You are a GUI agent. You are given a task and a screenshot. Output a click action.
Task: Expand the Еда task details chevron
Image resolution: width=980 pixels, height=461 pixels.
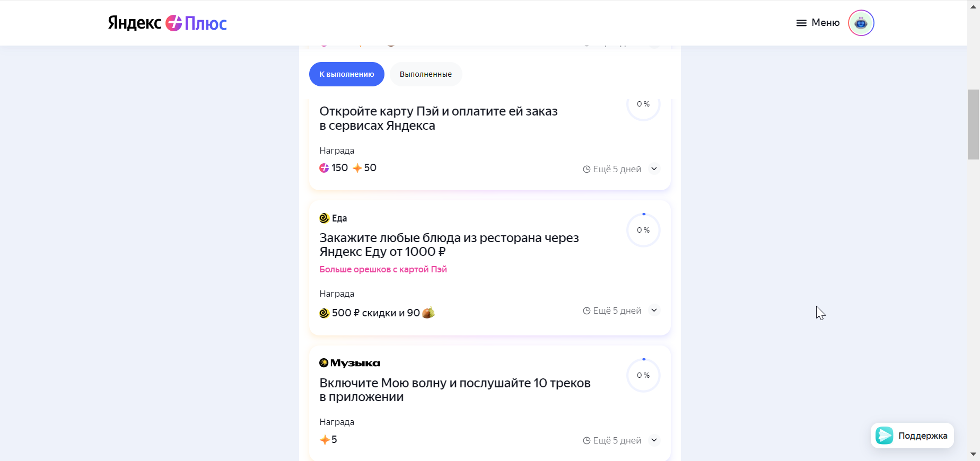click(x=654, y=310)
